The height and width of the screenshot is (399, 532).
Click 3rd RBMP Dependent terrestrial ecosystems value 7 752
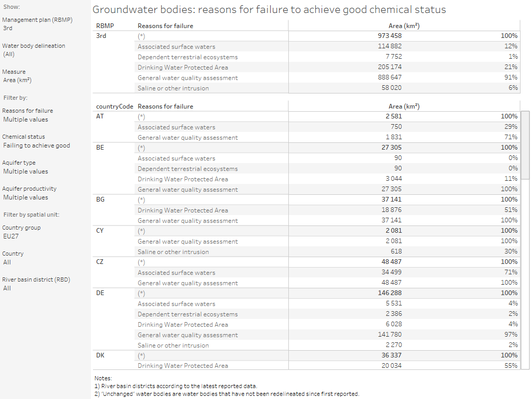point(394,56)
